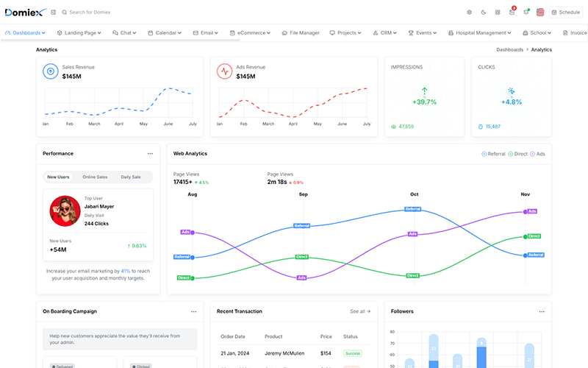The width and height of the screenshot is (588, 368).
Task: Open the mail inbox icon with red badge
Action: 512,12
